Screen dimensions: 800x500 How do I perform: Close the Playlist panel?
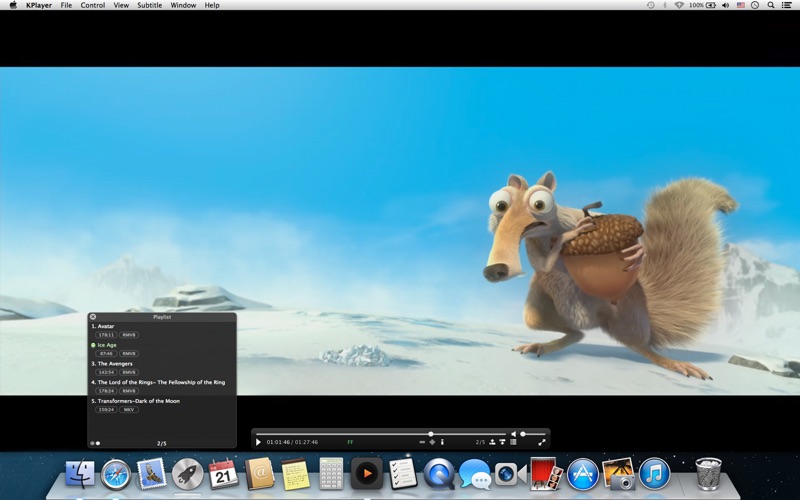coord(93,317)
